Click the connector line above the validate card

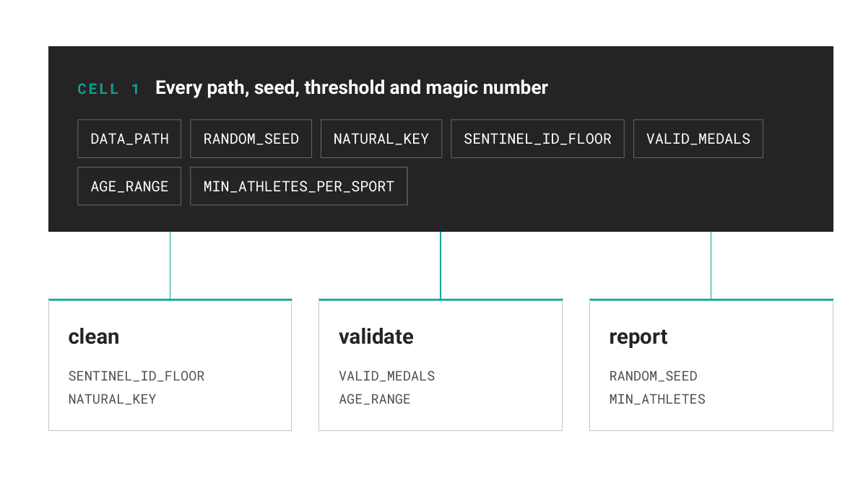441,266
